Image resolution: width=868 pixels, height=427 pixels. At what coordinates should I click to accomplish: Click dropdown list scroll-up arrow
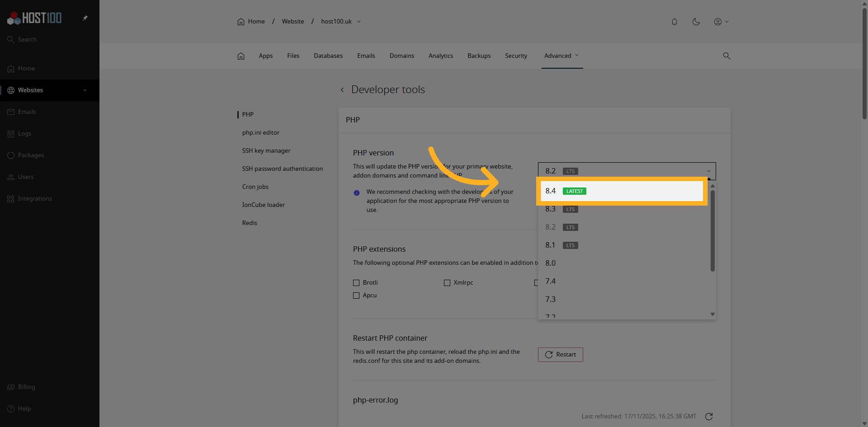point(712,186)
